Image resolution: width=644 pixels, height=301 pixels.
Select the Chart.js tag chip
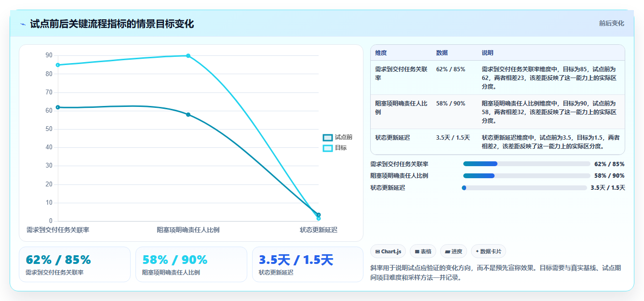click(x=388, y=251)
